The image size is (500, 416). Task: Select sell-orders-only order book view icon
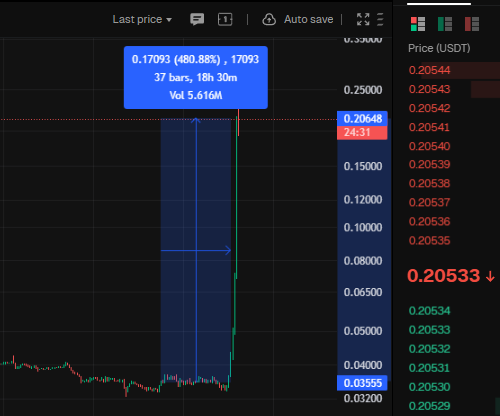[x=472, y=24]
